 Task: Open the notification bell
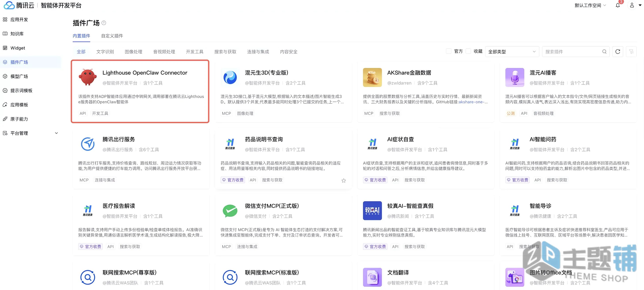[618, 5]
